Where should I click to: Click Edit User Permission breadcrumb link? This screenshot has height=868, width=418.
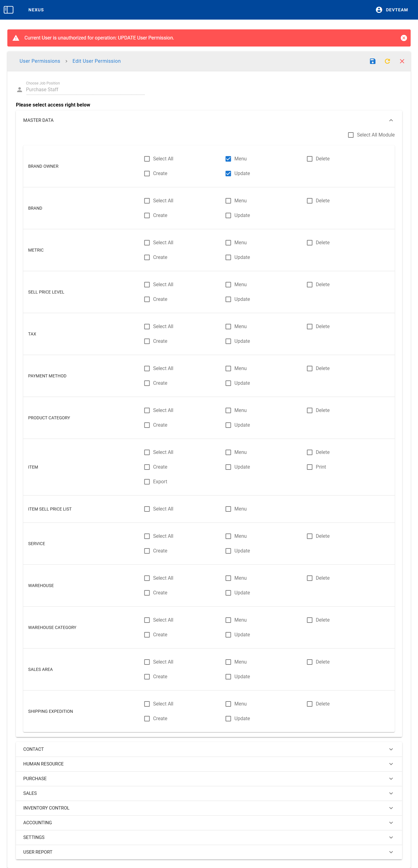96,61
